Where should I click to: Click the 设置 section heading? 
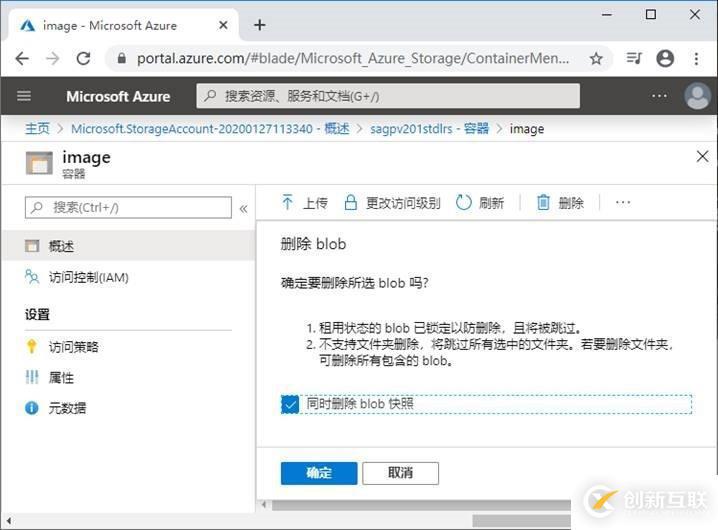37,314
